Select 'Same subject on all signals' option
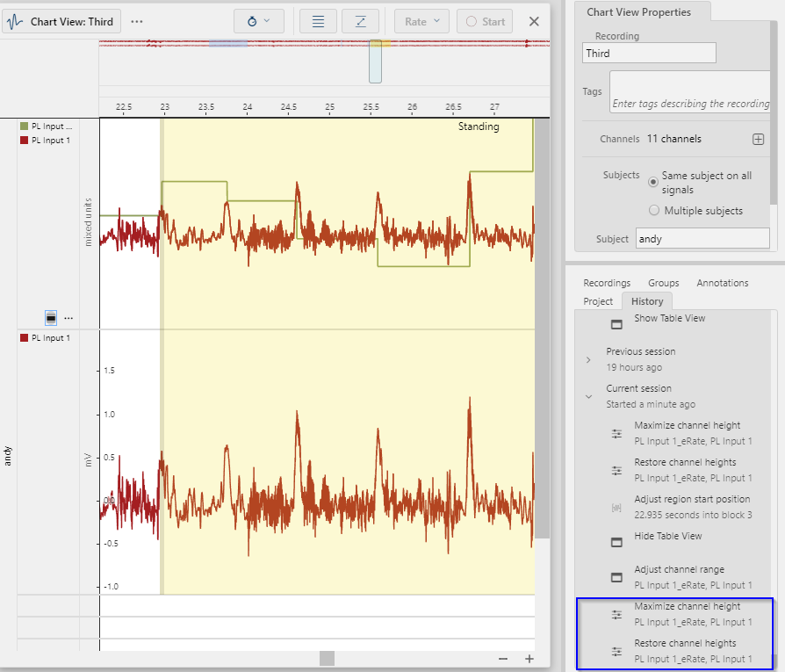Screen dimensions: 785x672 point(653,182)
